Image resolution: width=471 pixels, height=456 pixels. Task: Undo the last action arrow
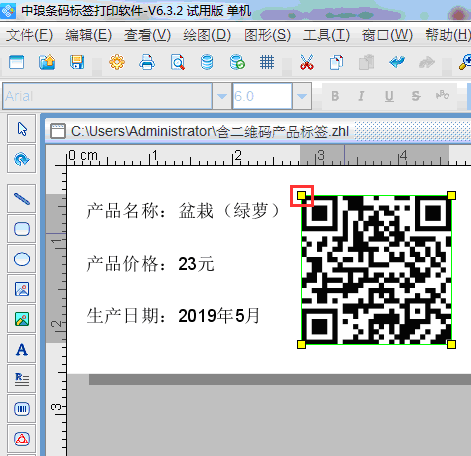(397, 62)
